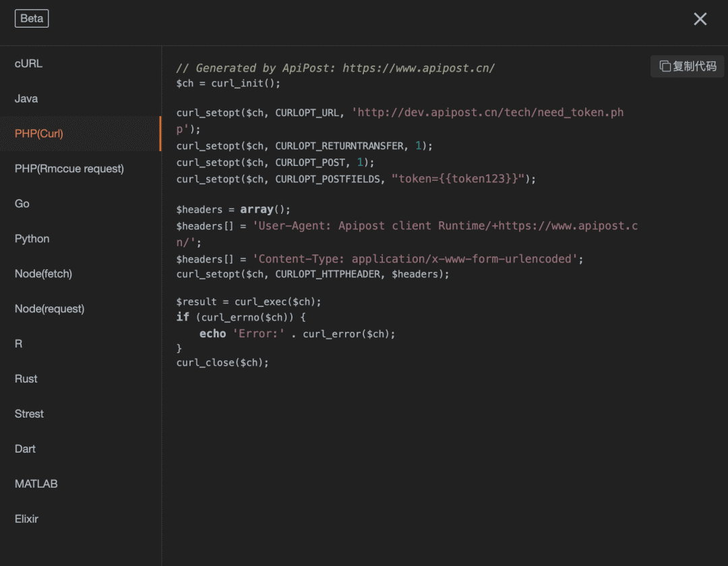Viewport: 728px width, 566px height.
Task: Click the CURLOPT_HTTPHEADER line
Action: [x=313, y=275]
